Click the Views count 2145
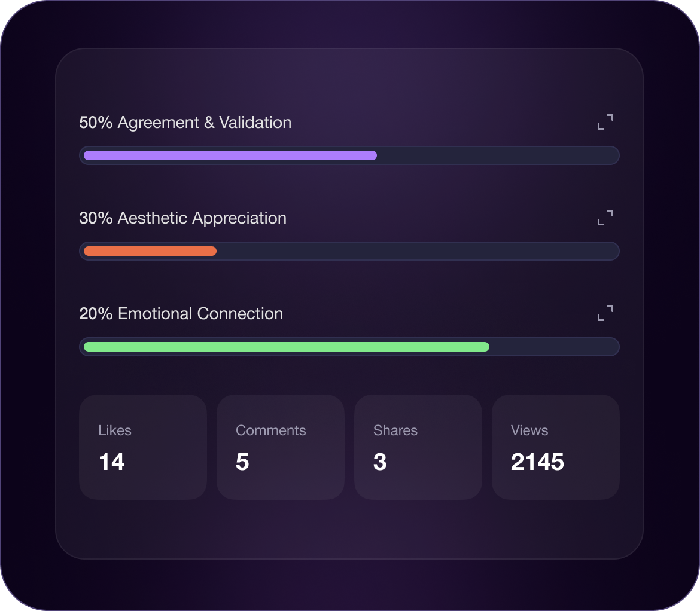This screenshot has height=611, width=700. (537, 462)
